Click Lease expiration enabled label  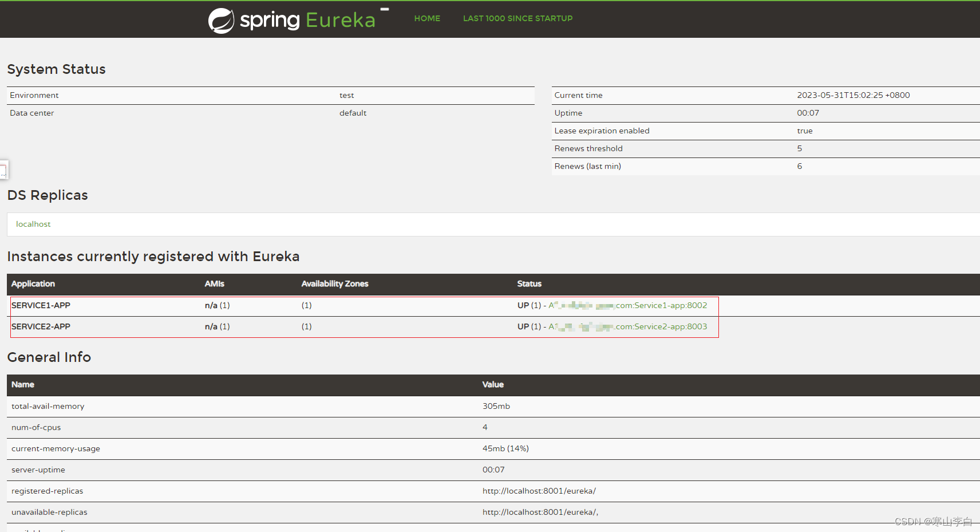[x=602, y=131]
